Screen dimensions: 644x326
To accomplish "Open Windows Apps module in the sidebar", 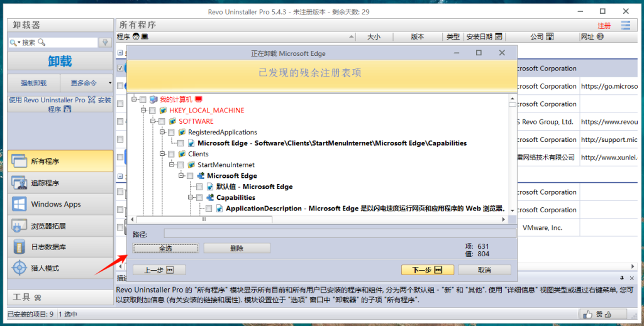I will [x=60, y=204].
